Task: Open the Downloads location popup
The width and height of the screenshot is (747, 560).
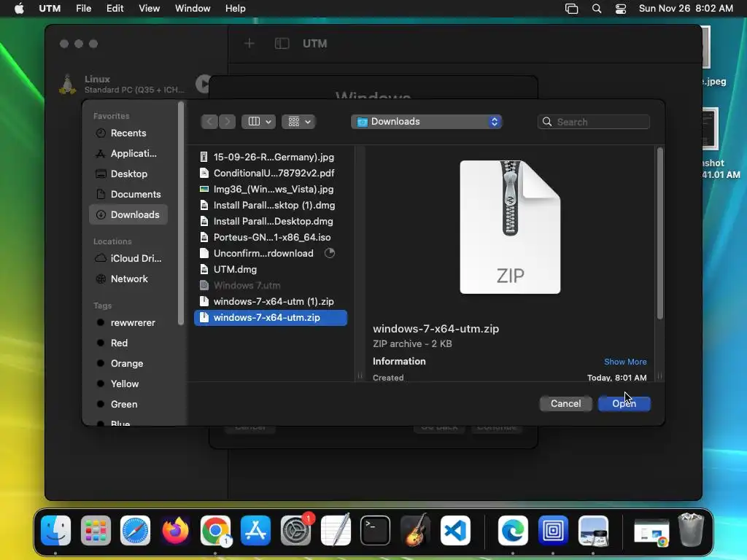Action: [426, 122]
